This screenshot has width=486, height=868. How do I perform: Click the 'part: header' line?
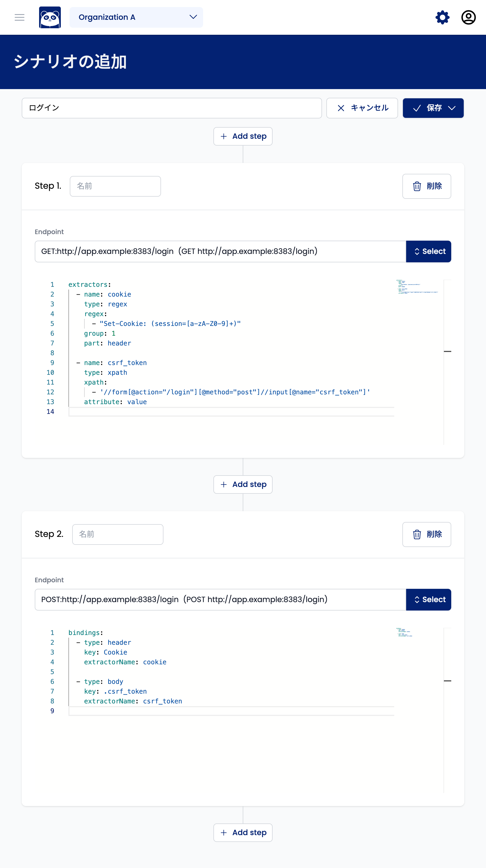[x=108, y=343]
